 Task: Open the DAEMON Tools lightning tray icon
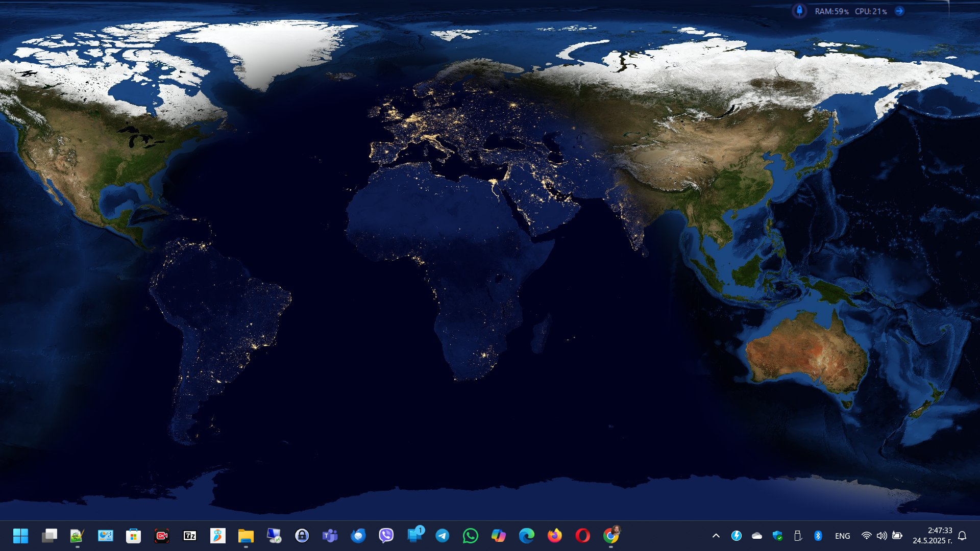click(736, 536)
